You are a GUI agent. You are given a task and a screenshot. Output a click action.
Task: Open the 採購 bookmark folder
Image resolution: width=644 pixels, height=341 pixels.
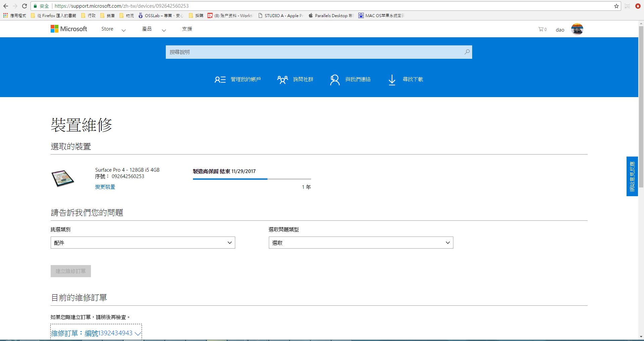pos(196,15)
